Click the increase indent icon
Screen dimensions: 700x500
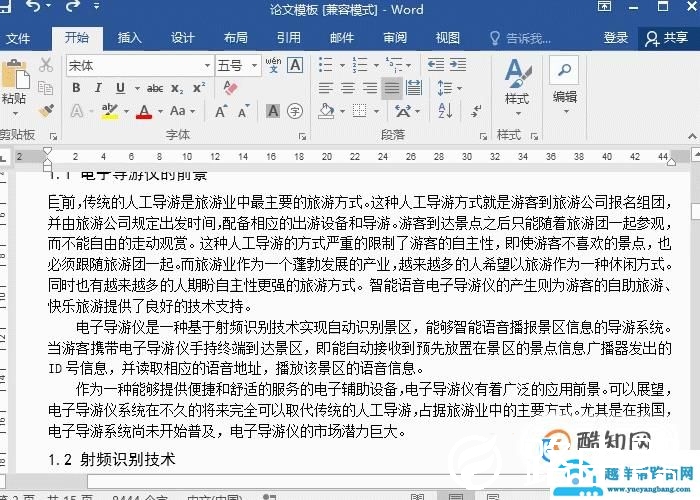[458, 65]
